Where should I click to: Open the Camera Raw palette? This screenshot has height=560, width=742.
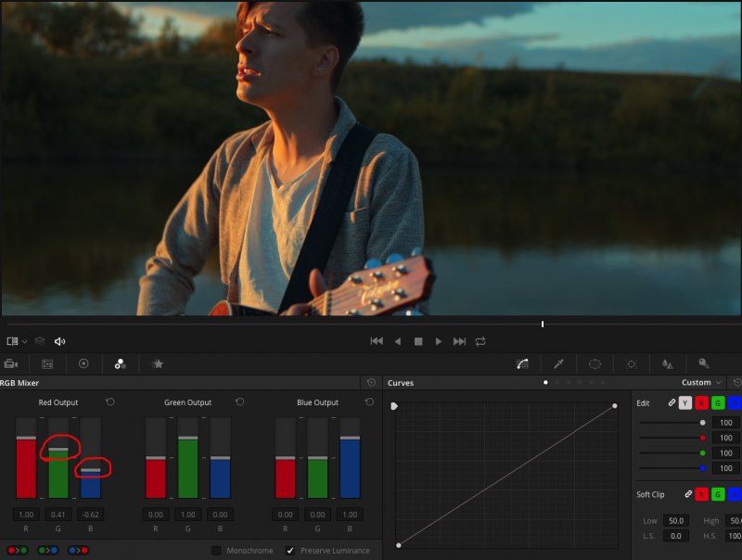11,364
